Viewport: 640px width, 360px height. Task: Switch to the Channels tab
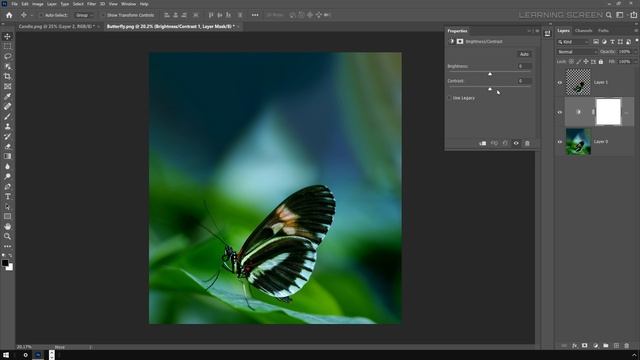583,31
